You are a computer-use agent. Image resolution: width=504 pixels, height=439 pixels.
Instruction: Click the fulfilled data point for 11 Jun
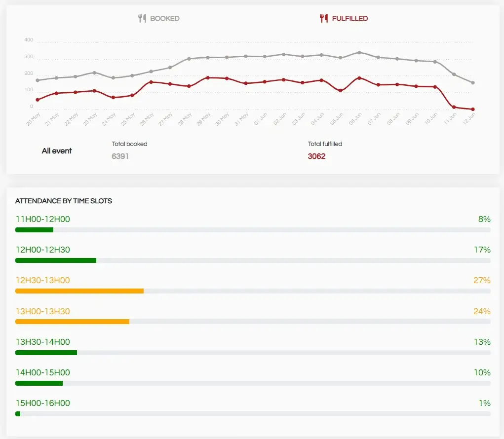(x=454, y=107)
